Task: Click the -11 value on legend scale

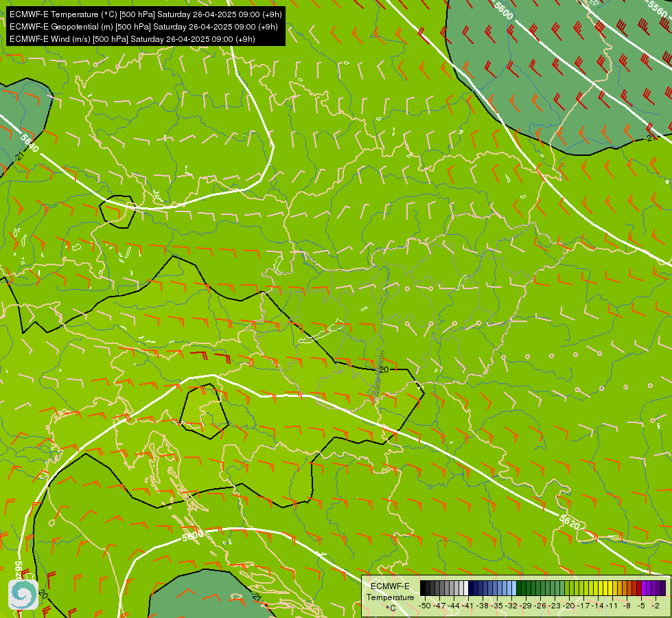Action: pos(612,606)
